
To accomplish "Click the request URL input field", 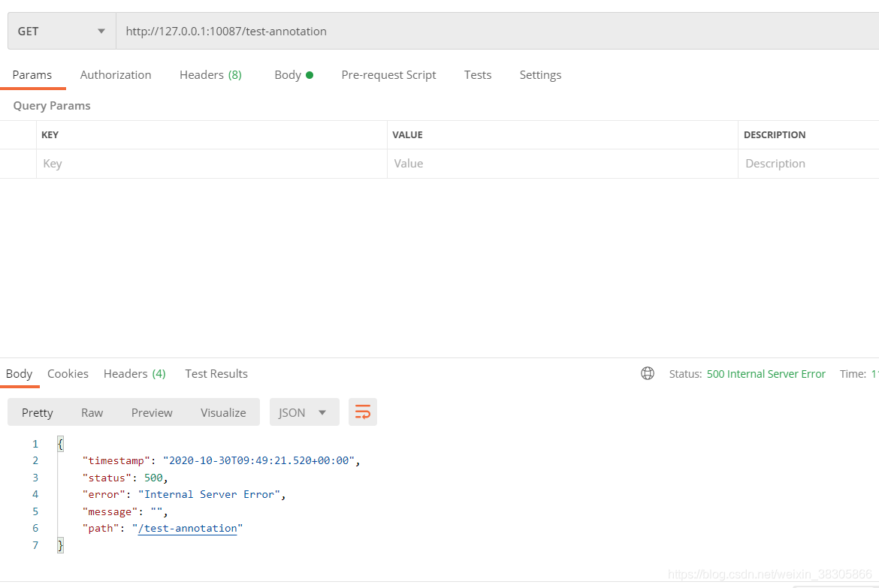I will click(496, 32).
